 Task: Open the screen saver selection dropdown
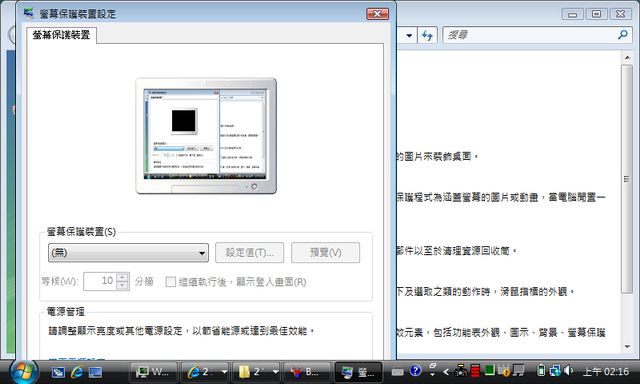(x=128, y=253)
